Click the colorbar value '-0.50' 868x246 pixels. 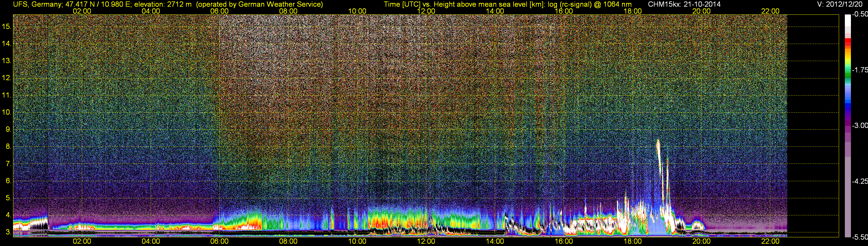pyautogui.click(x=860, y=14)
